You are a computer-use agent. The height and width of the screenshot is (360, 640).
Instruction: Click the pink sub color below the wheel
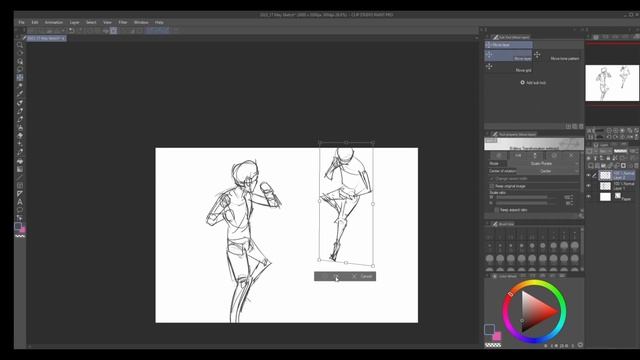pyautogui.click(x=497, y=336)
